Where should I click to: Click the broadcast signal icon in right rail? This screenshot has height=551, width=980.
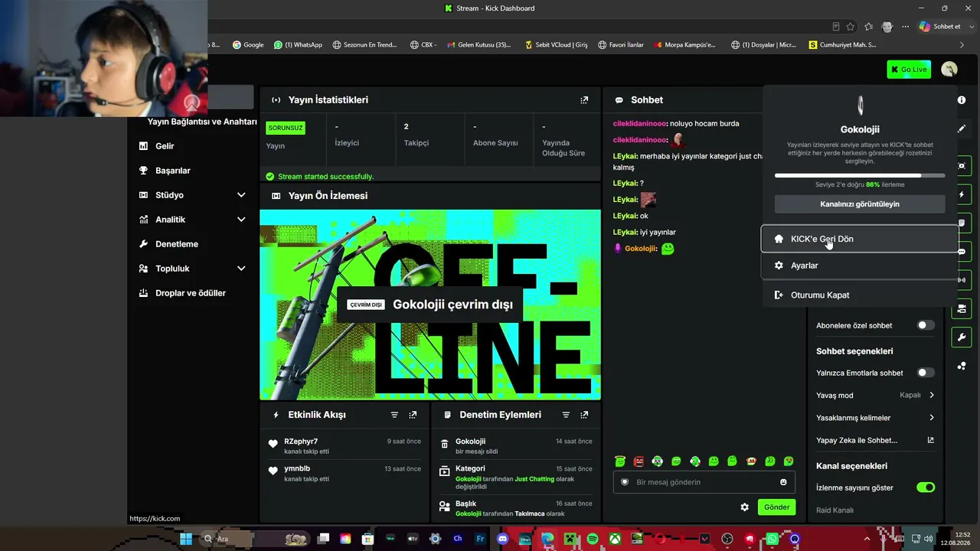tap(962, 280)
